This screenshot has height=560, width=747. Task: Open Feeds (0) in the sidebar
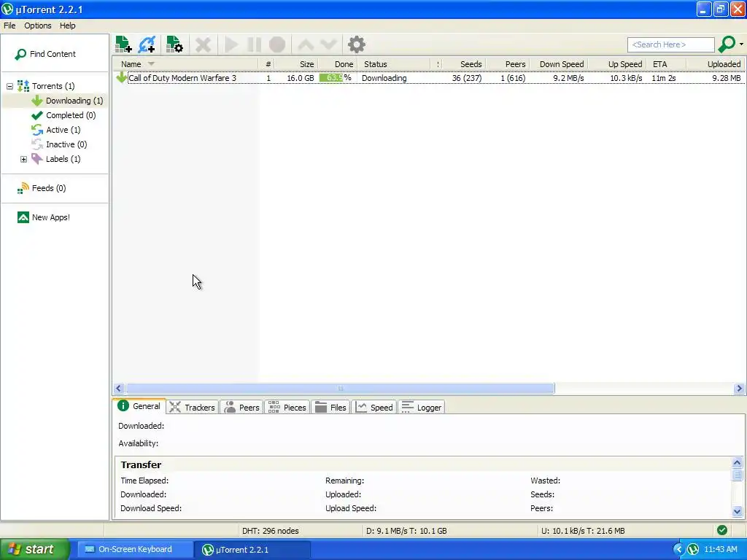pyautogui.click(x=42, y=189)
